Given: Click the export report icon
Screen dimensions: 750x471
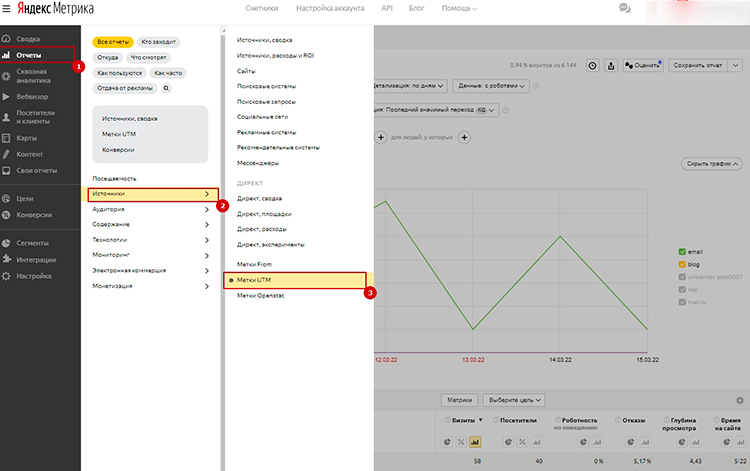Looking at the screenshot, I should pos(610,65).
